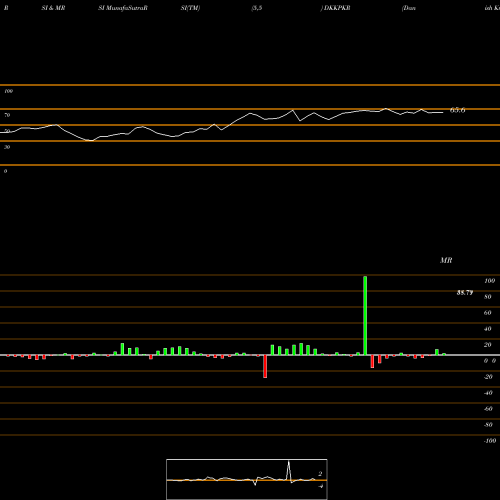Click the RSI current value 65.6 label
500x500 pixels.
pos(457,110)
